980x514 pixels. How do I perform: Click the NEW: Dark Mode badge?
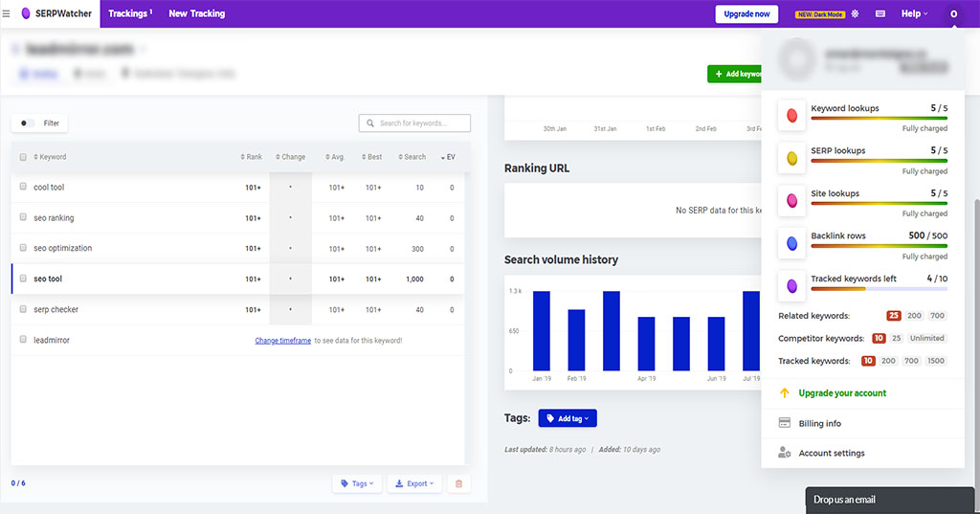820,14
